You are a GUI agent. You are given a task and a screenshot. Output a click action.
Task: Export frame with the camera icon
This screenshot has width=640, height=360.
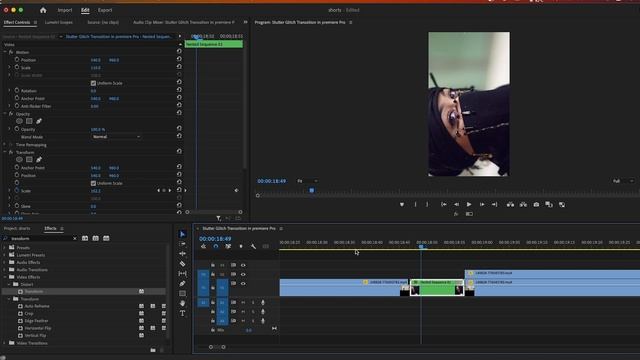pyautogui.click(x=536, y=204)
